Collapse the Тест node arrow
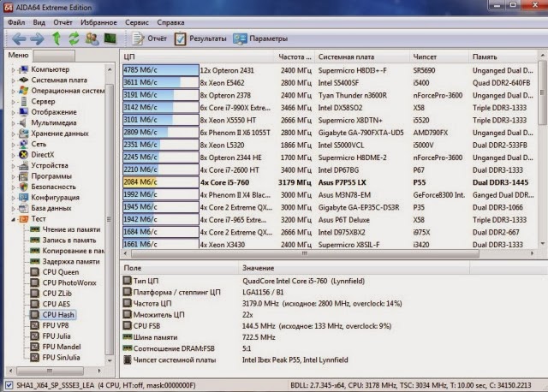 (13, 219)
